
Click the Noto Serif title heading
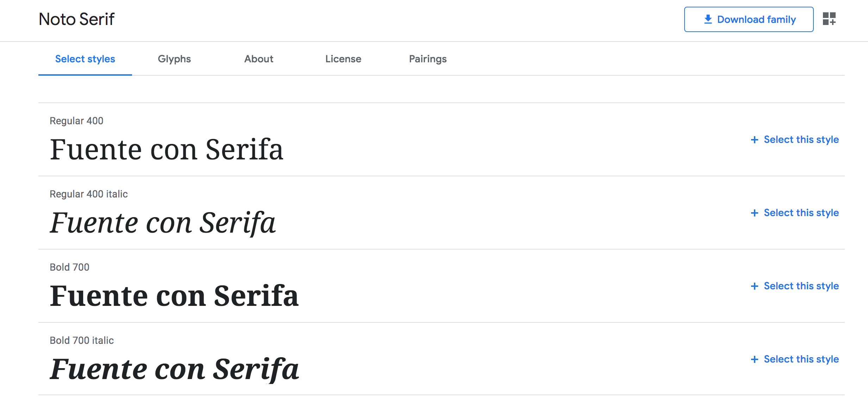coord(77,19)
